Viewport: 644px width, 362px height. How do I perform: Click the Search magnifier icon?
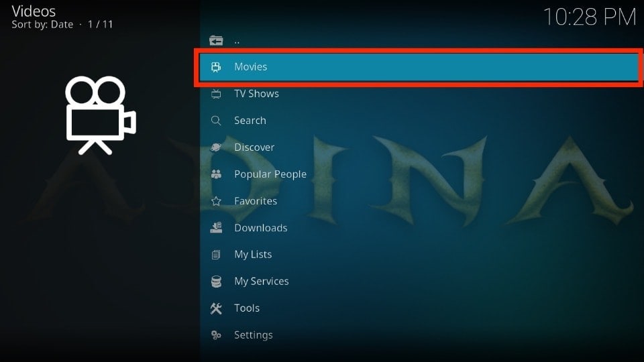216,121
